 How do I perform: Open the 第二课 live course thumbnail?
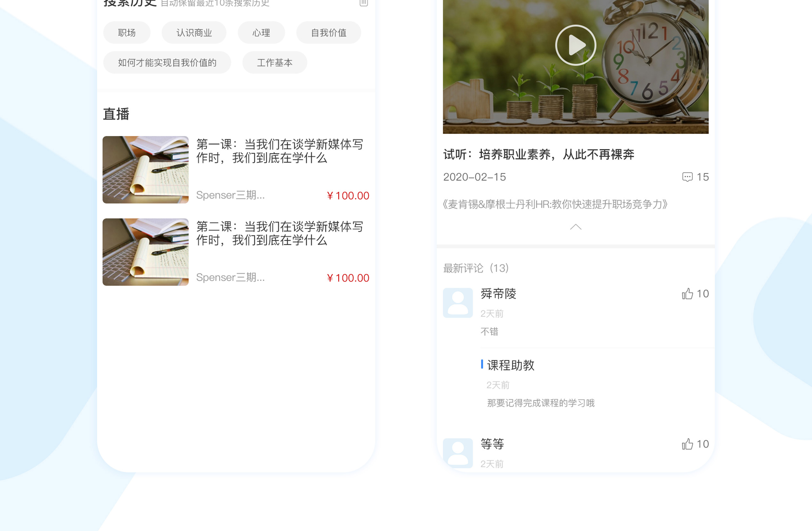[x=145, y=252]
